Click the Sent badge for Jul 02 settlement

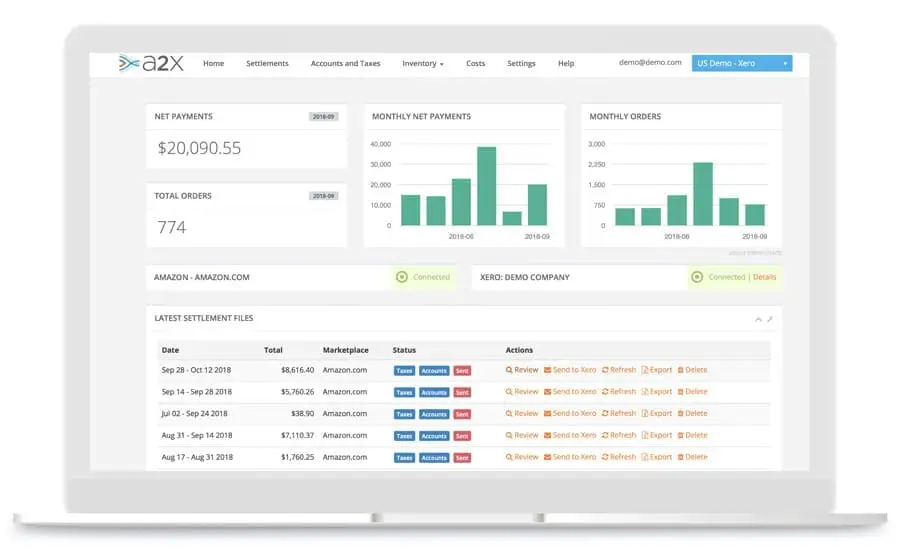click(462, 414)
